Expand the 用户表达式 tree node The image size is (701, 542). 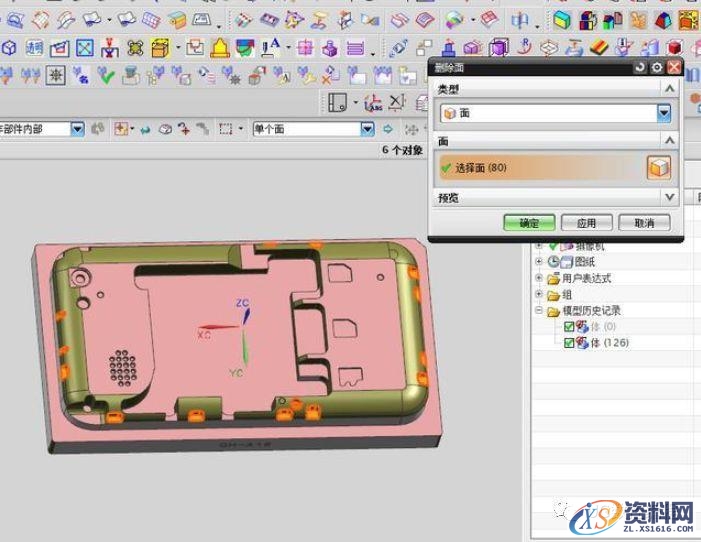(x=539, y=278)
